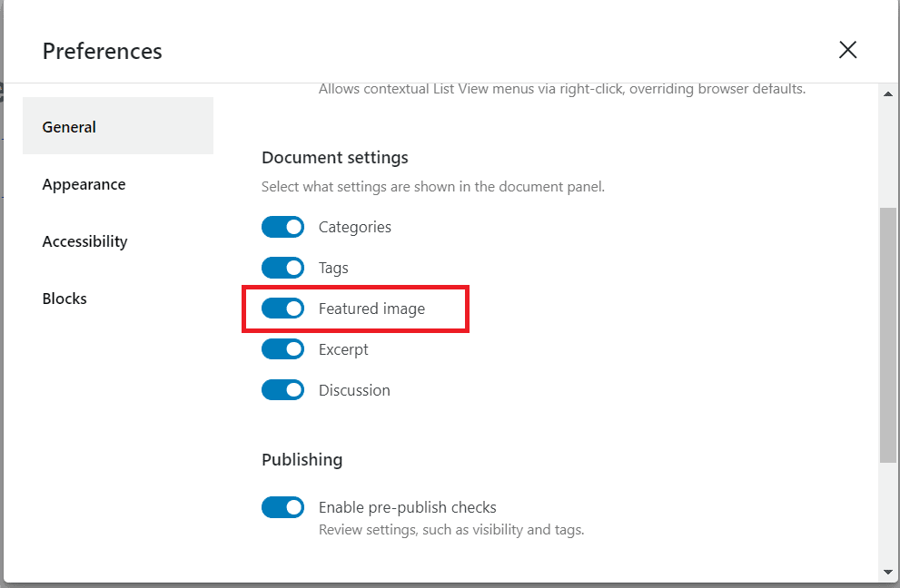Click 'Allows contextual List View menus' text

click(562, 89)
